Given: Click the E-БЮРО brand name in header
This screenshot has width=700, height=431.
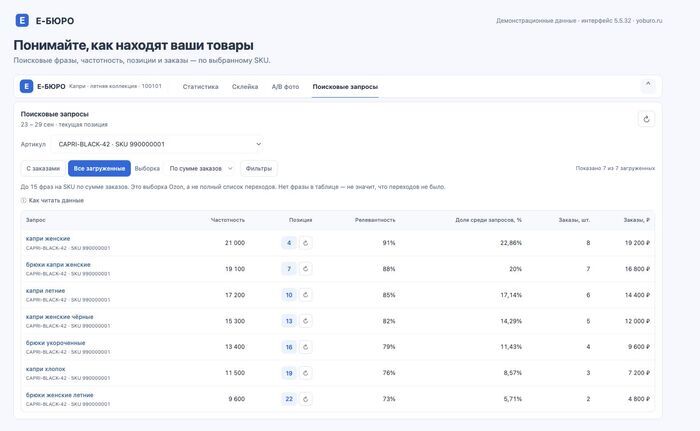Looking at the screenshot, I should pos(55,21).
